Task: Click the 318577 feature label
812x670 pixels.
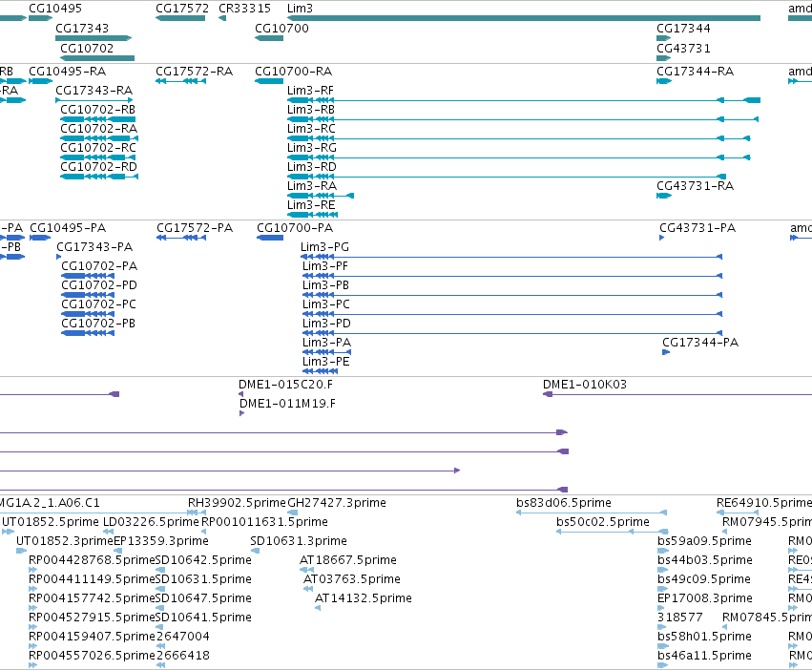Action: pos(680,618)
